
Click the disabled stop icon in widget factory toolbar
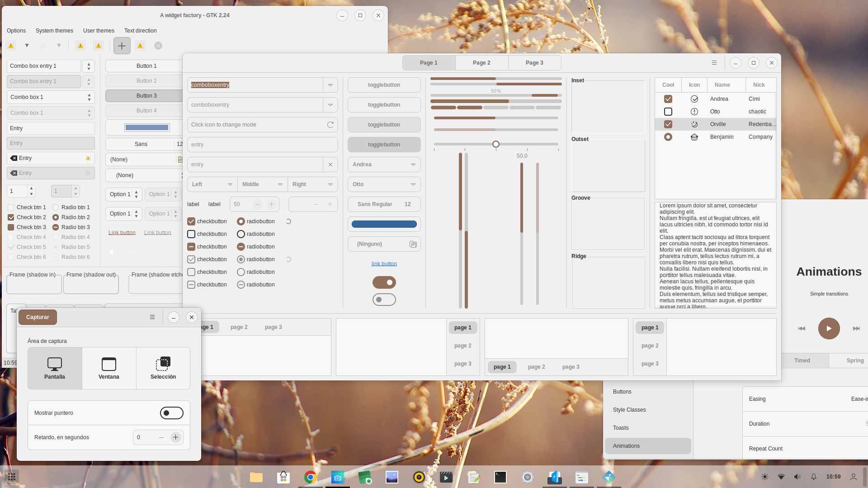coord(158,46)
